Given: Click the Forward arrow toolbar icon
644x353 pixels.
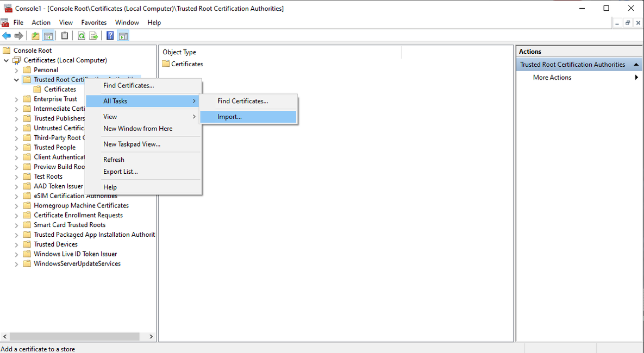Looking at the screenshot, I should [19, 36].
